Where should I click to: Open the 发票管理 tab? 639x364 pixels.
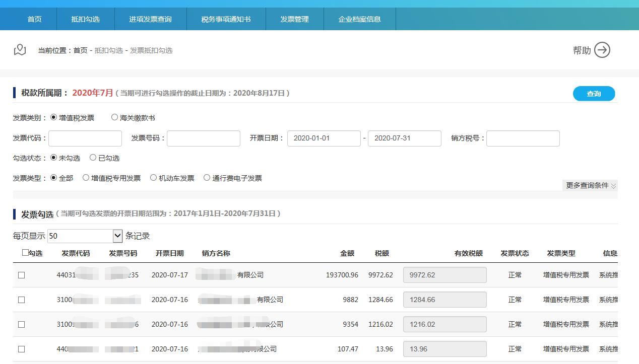pos(294,18)
